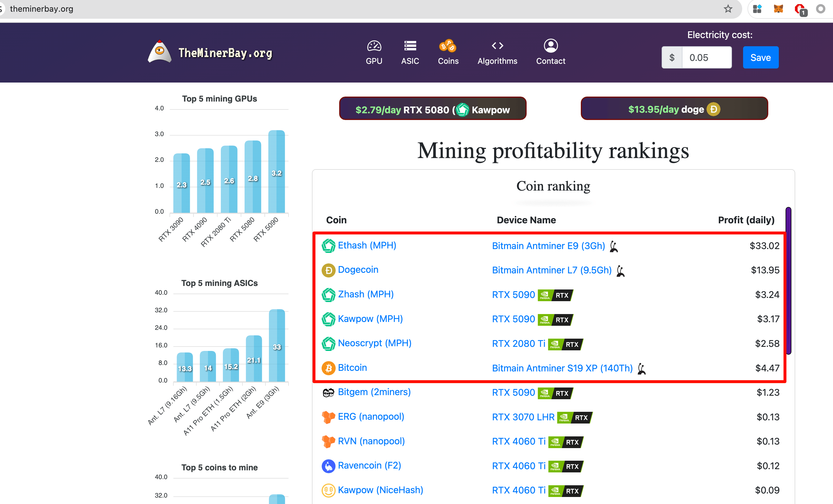Click the Nvidia RTX badge beside RTX 3070 LHR
Screen dimensions: 833x504
point(575,418)
